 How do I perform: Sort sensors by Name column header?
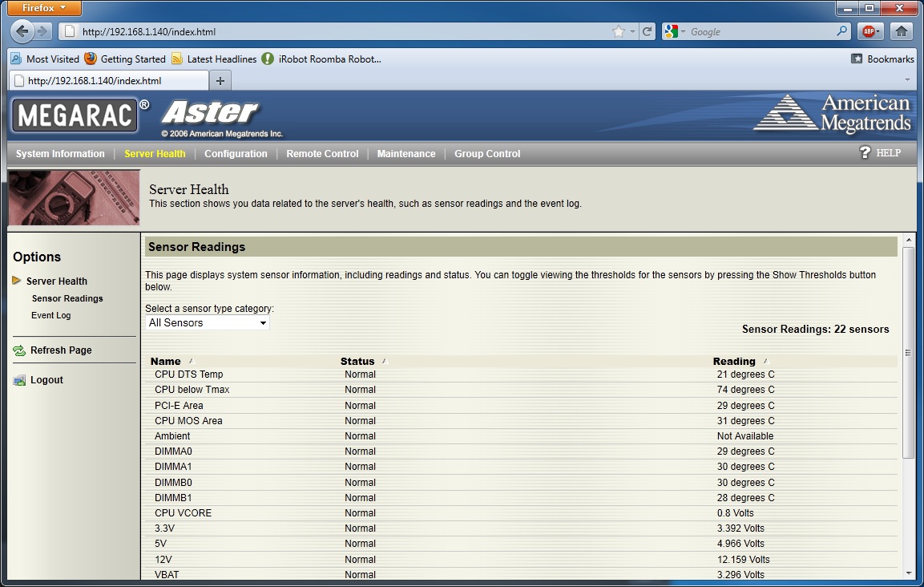(166, 361)
